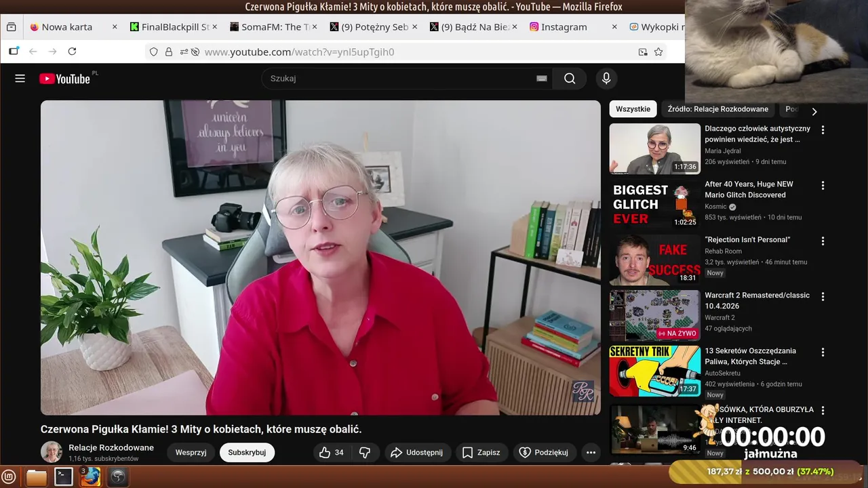868x488 pixels.
Task: Click the Wesprzyj join button
Action: pyautogui.click(x=191, y=452)
